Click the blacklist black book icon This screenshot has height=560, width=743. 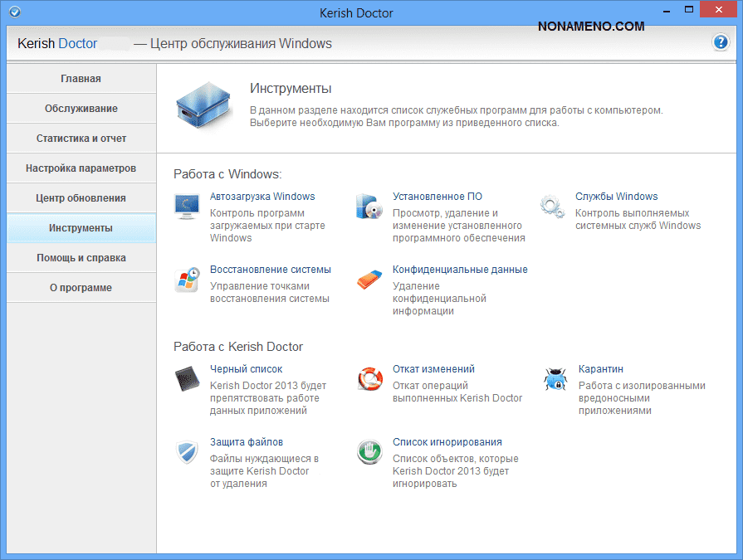pos(187,378)
